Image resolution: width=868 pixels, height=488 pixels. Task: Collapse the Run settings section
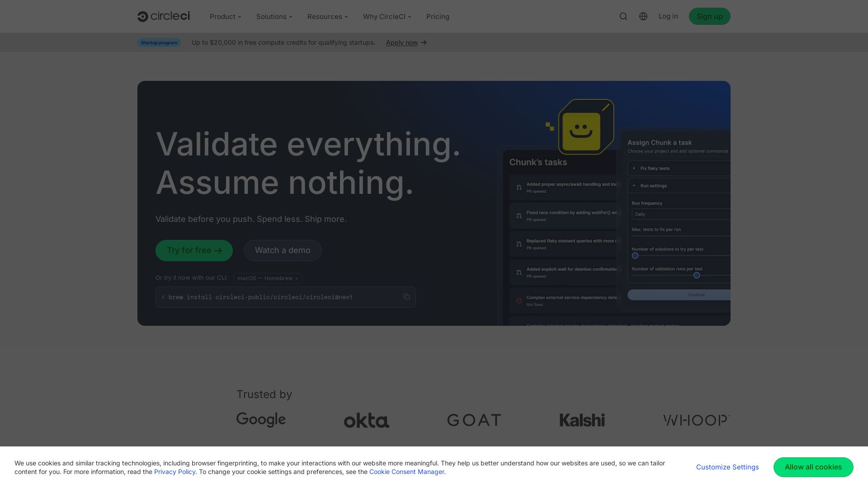pyautogui.click(x=679, y=186)
